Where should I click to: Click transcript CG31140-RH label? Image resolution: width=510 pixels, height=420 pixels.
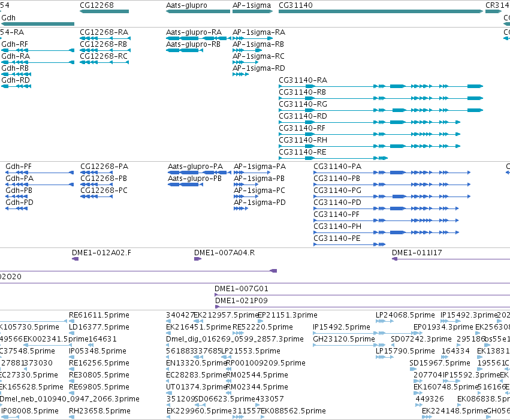point(303,140)
